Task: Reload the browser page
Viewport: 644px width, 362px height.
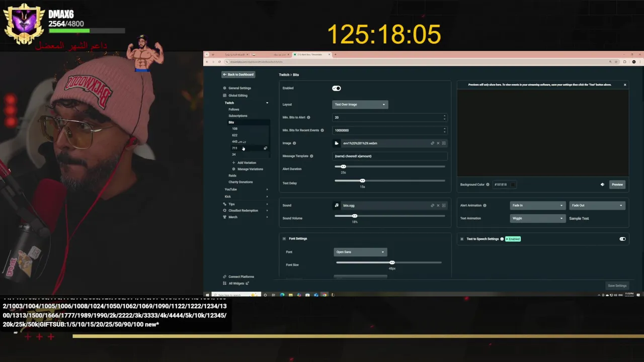Action: point(219,62)
